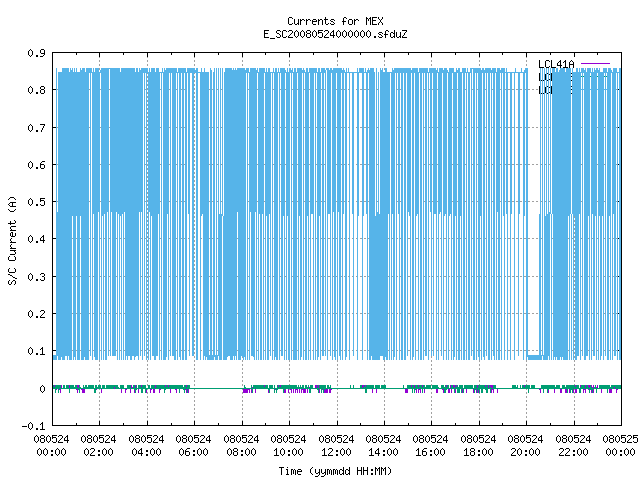Click the y-axis tick label "0.8"
The image size is (640, 480).
[36, 90]
